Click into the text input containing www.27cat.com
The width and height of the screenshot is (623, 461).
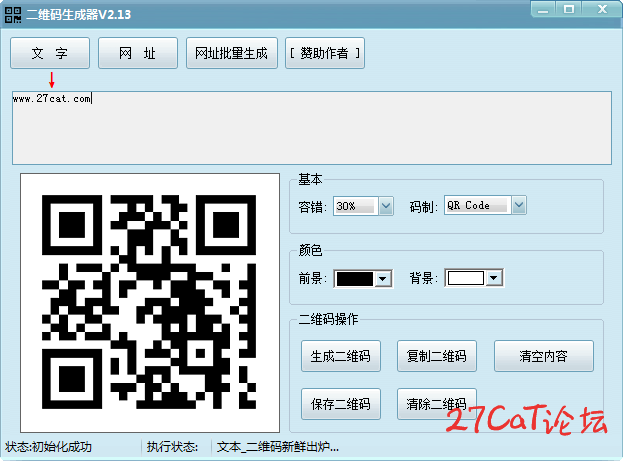(x=312, y=128)
